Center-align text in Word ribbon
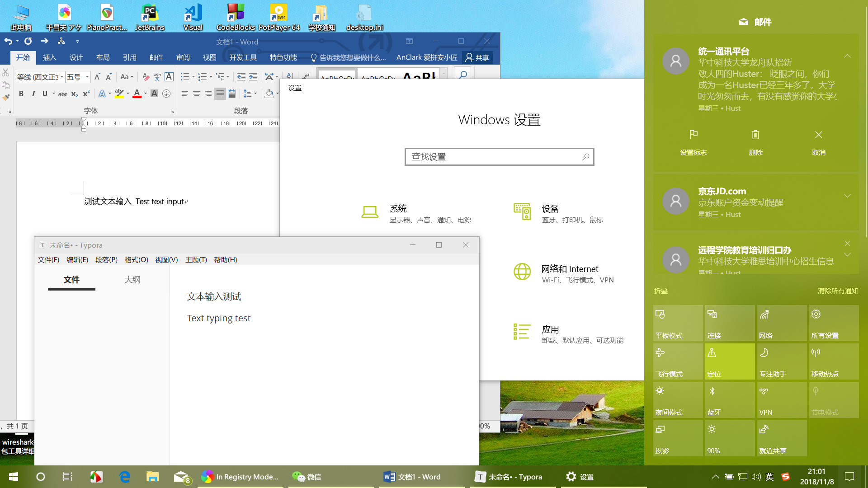Screen dimensions: 868x488 point(196,94)
